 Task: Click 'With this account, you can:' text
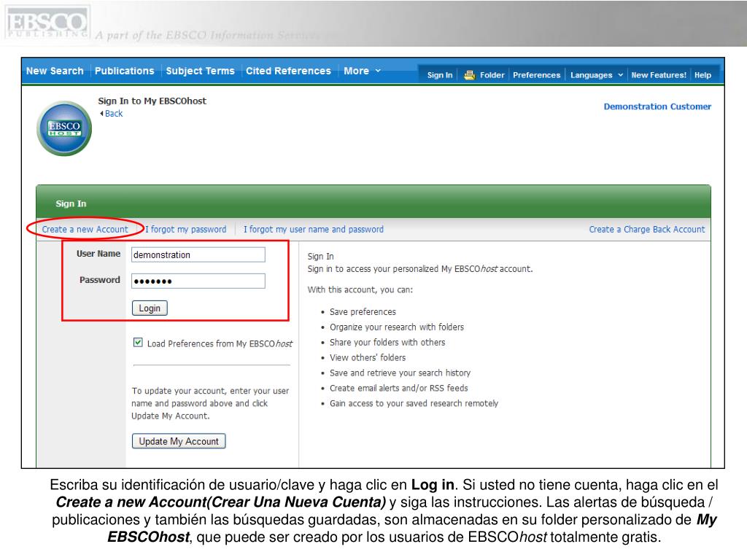tap(360, 289)
